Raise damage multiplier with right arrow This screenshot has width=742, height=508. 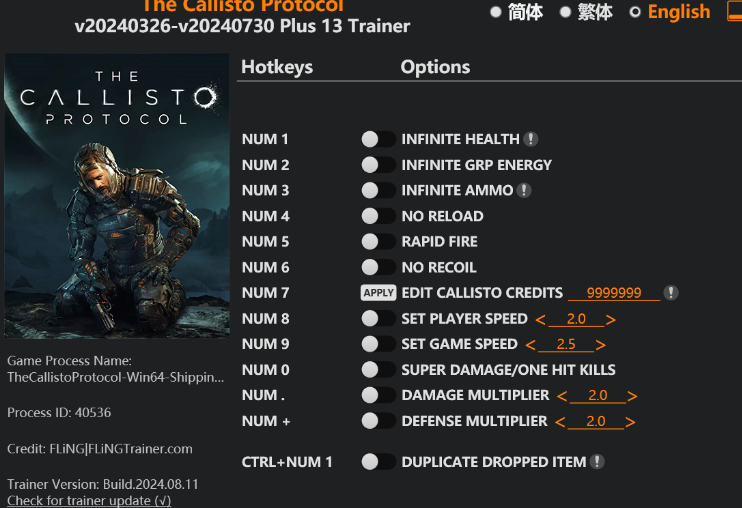[x=632, y=396]
